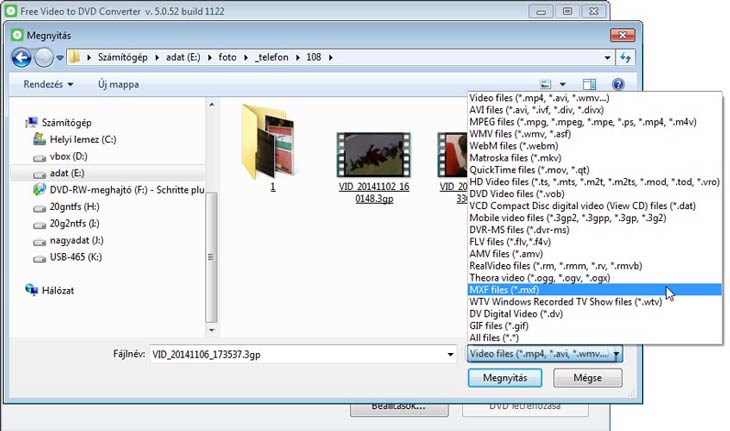This screenshot has height=431, width=730.
Task: Change the view mode icon
Action: pyautogui.click(x=545, y=84)
